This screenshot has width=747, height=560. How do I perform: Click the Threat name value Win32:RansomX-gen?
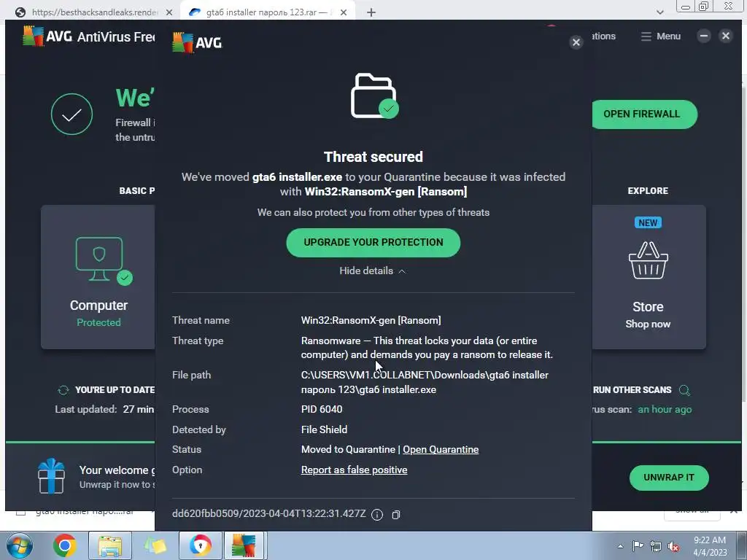371,321
